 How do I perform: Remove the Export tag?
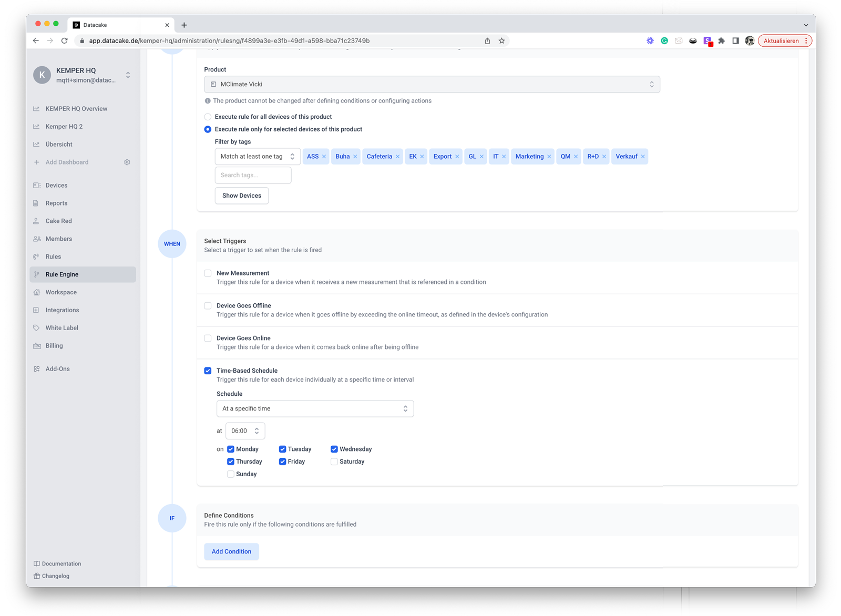(457, 157)
